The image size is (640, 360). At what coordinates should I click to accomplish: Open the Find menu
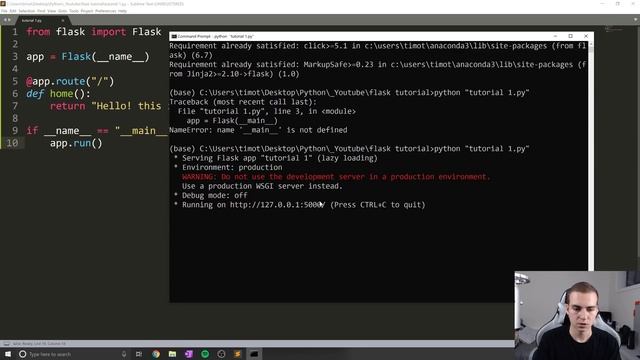pos(41,11)
